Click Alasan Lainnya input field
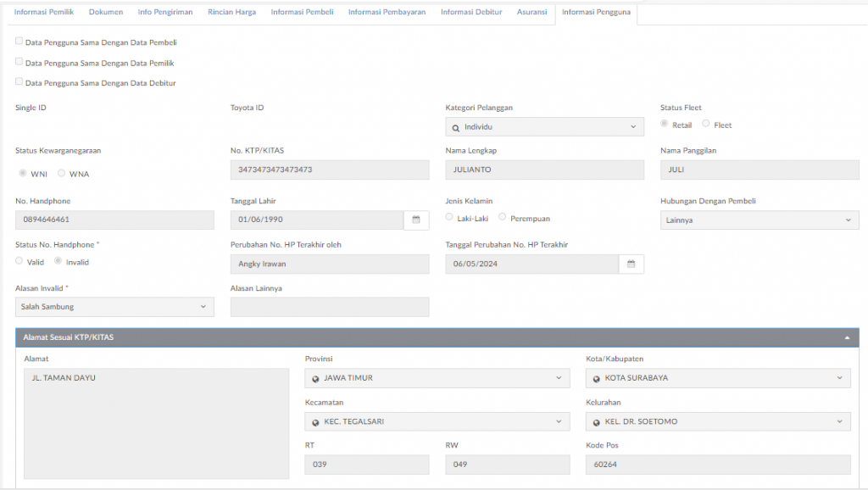The height and width of the screenshot is (490, 868). [330, 307]
